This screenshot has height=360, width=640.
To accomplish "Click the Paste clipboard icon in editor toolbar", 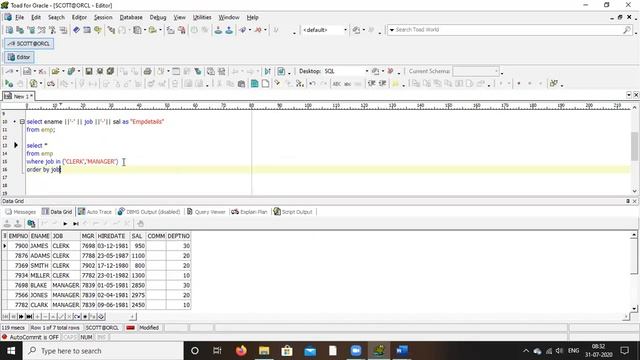I will [241, 84].
